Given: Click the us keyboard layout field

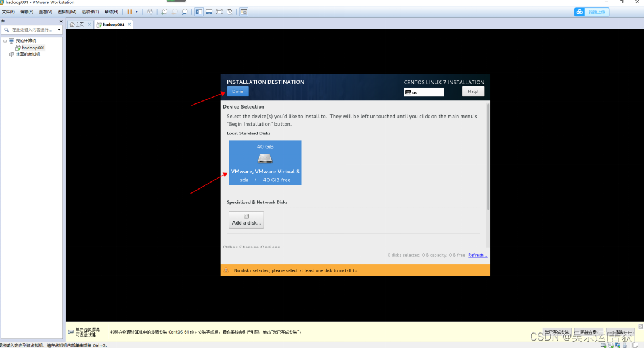Looking at the screenshot, I should tap(424, 92).
